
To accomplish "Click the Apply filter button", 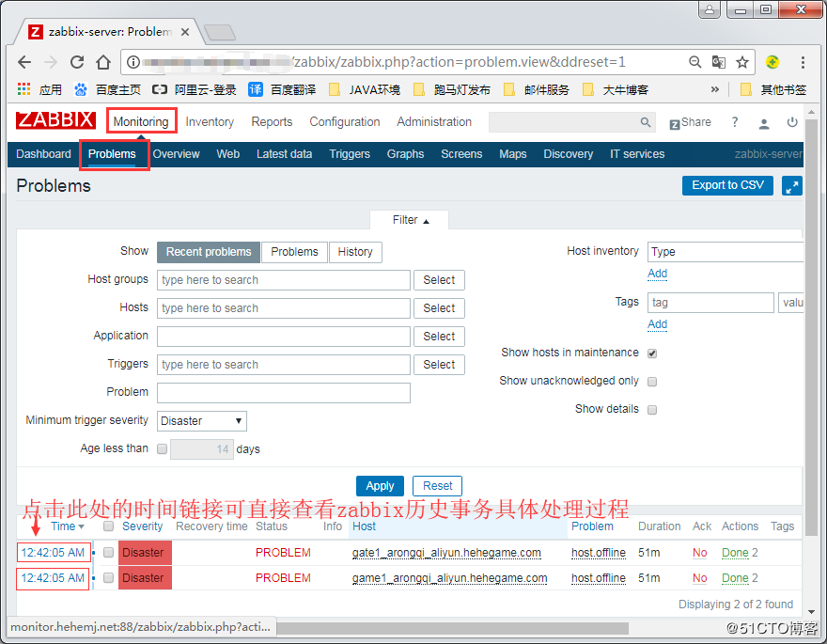I will tap(380, 486).
